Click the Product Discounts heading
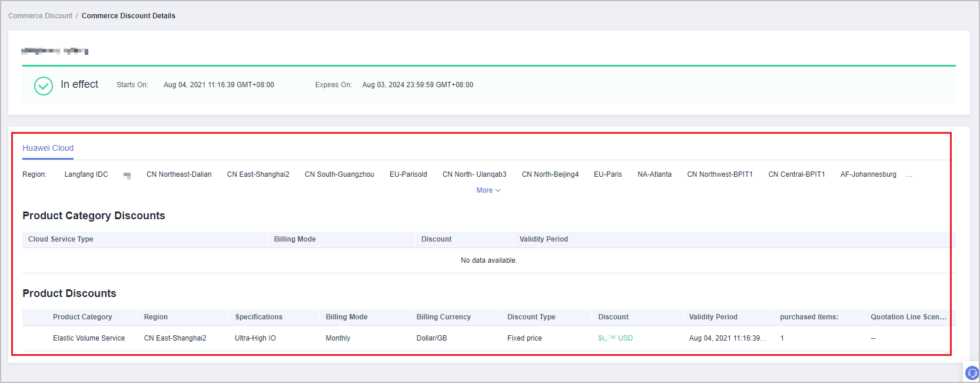 tap(69, 293)
